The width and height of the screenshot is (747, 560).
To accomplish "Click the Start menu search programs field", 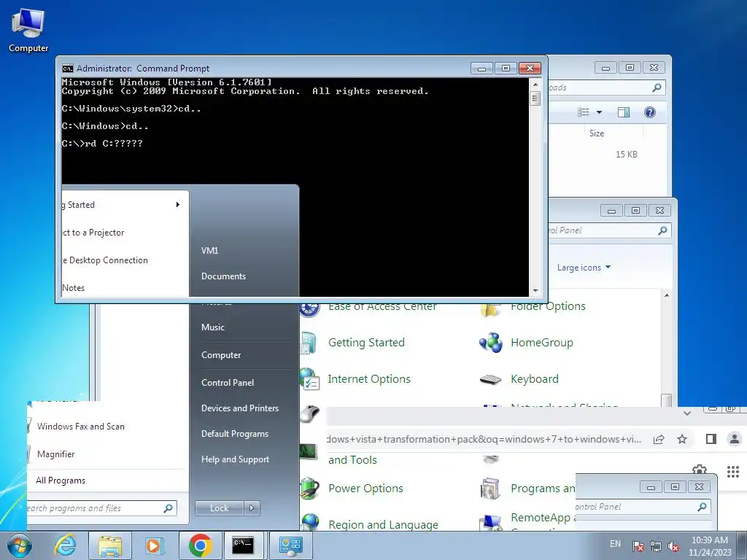I will [x=102, y=508].
